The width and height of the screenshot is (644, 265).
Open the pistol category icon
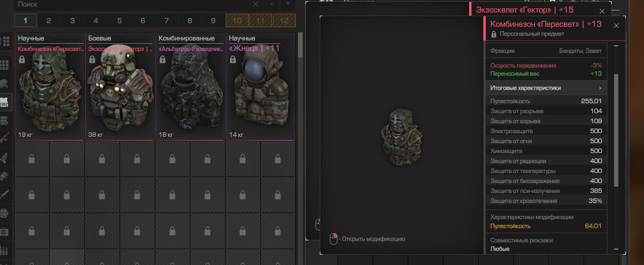tap(6, 157)
